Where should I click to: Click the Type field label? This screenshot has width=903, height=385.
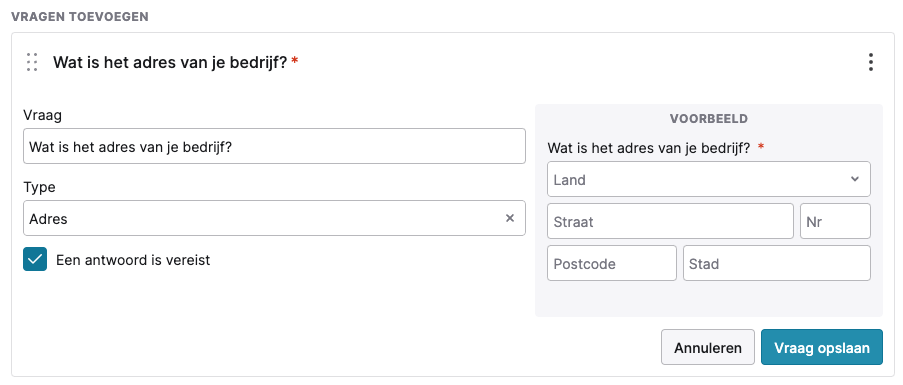pos(39,187)
